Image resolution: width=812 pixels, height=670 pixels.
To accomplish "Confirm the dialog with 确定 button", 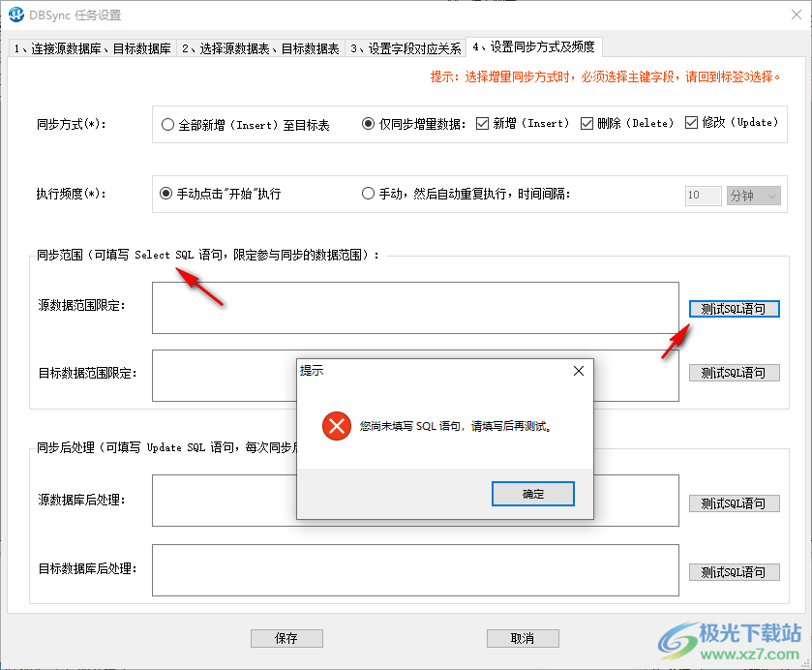I will (533, 494).
